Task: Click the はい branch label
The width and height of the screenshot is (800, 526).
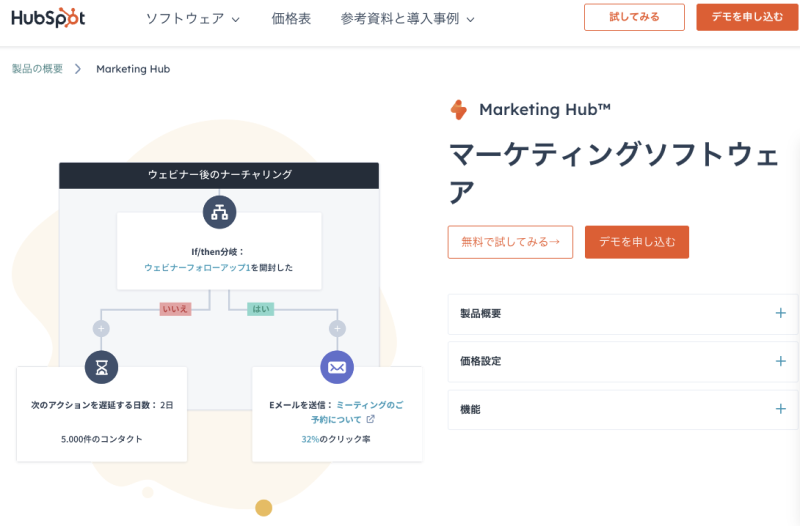Action: 261,309
